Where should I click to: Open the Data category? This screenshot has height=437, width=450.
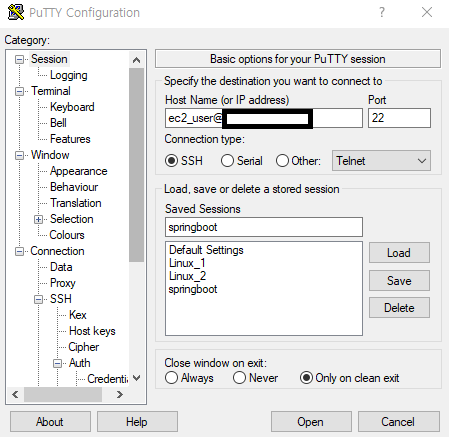tap(61, 267)
